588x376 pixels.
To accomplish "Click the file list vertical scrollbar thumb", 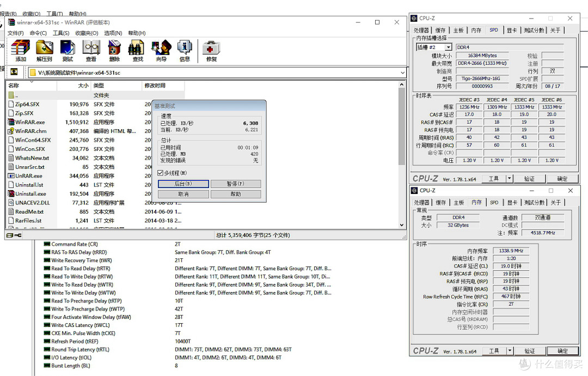I will pyautogui.click(x=402, y=126).
